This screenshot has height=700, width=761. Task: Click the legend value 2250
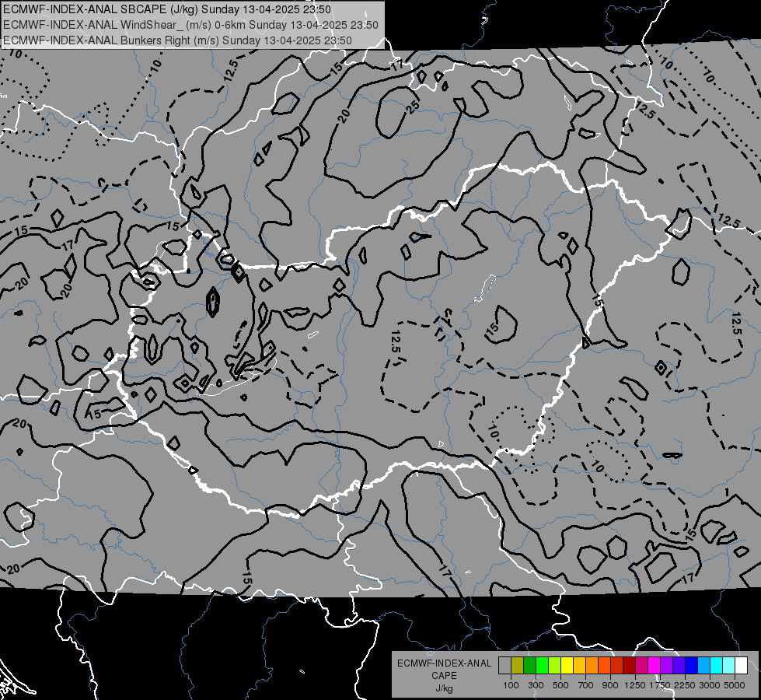pyautogui.click(x=685, y=685)
